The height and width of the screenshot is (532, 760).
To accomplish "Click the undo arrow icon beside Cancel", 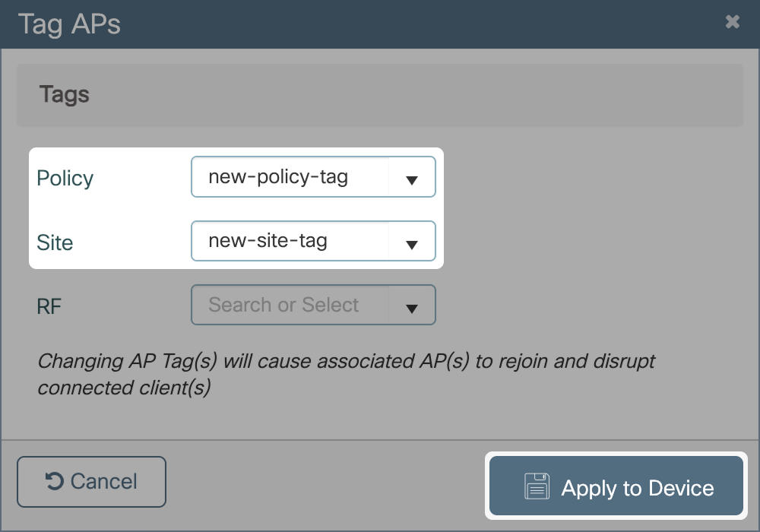I will (55, 481).
